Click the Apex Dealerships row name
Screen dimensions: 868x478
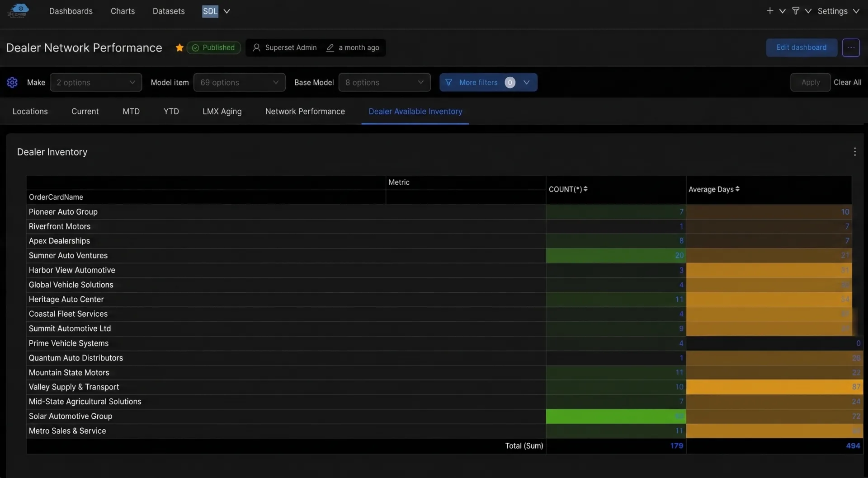point(59,241)
